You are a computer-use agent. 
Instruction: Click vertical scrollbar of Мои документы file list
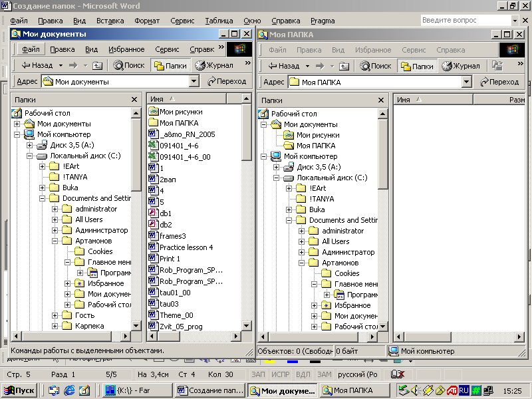[246, 212]
